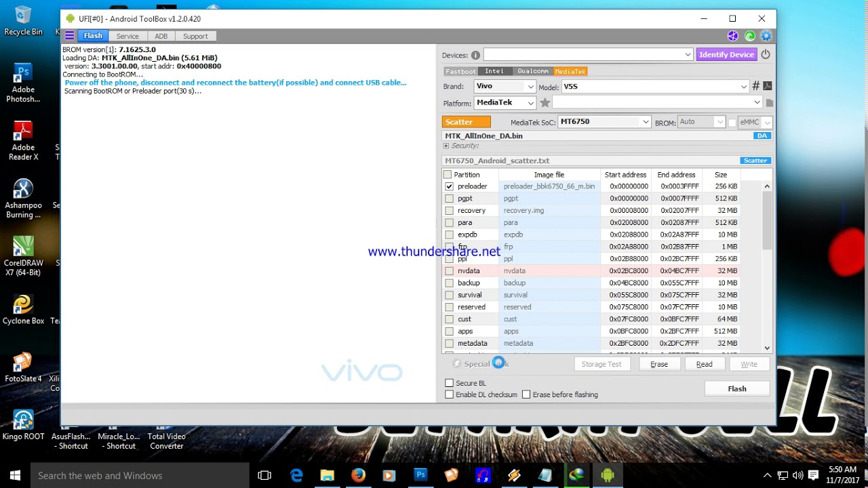Switch to the Flash tab
Screen dimensions: 868x488
(x=93, y=36)
